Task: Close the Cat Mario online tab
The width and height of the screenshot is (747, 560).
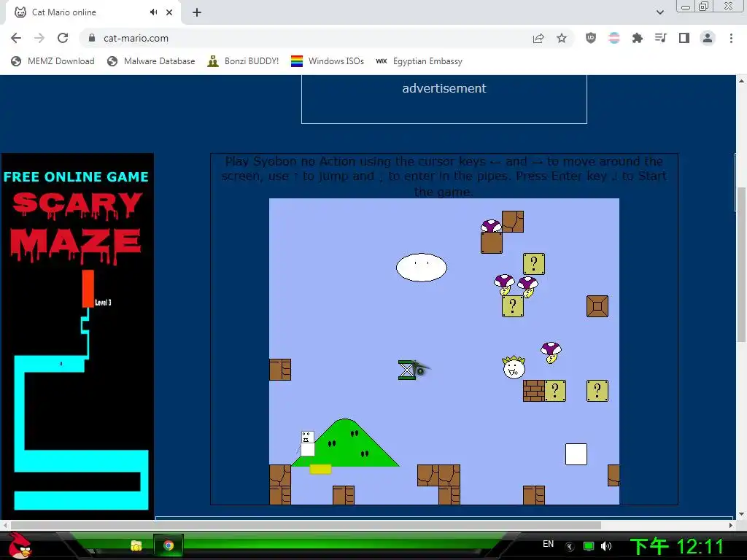Action: tap(169, 12)
